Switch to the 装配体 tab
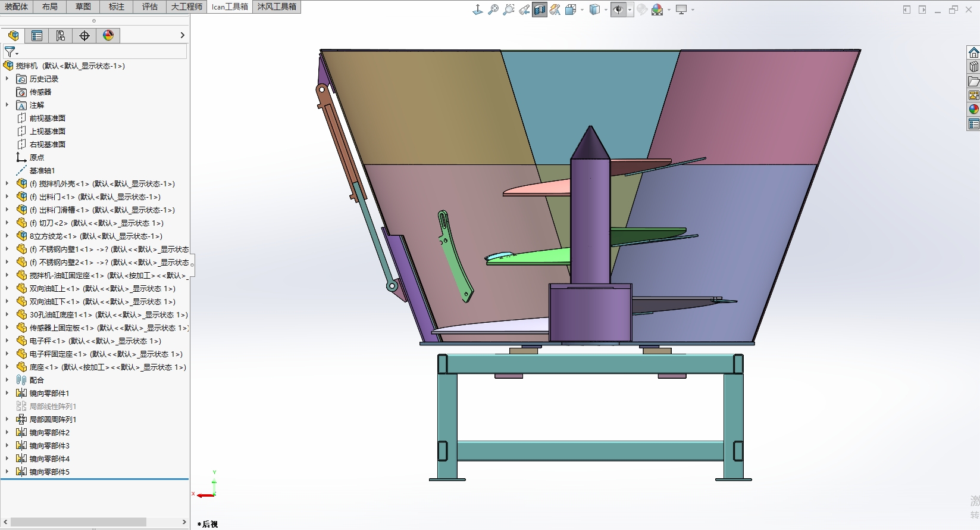 click(x=17, y=7)
